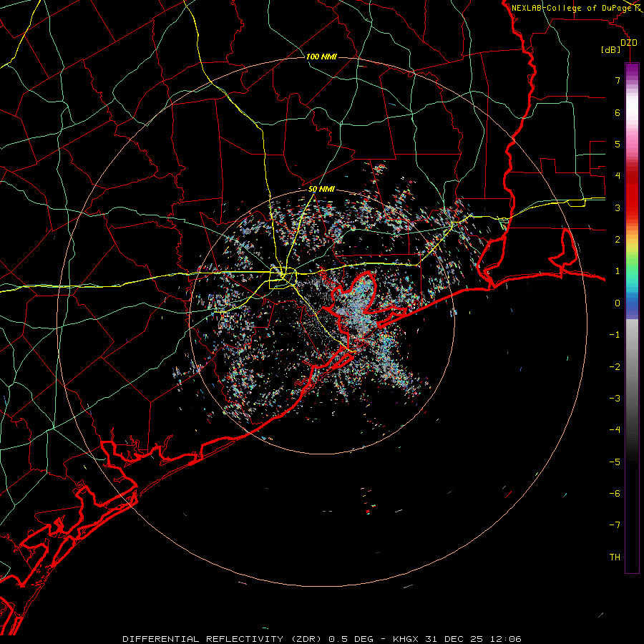Click the '-4' value on the ZDR scale
Screen dimensions: 644x644
[x=615, y=430]
